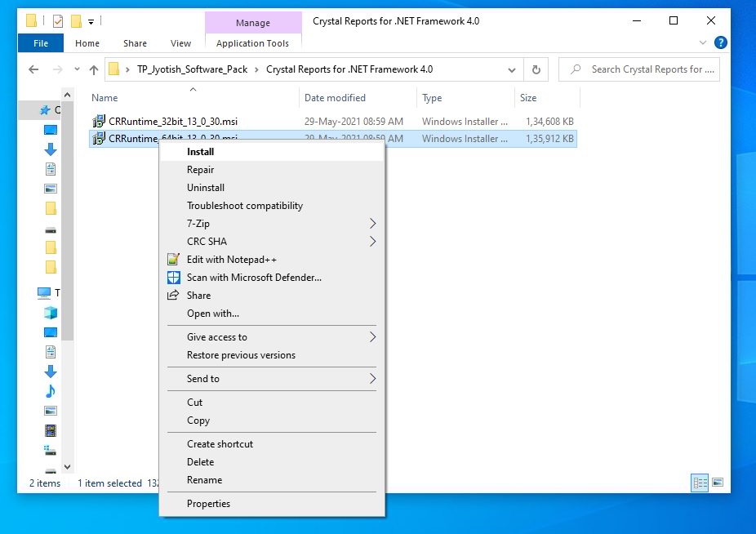Expand the ribbon with the chevron
Image resolution: width=756 pixels, height=534 pixels.
tap(704, 42)
